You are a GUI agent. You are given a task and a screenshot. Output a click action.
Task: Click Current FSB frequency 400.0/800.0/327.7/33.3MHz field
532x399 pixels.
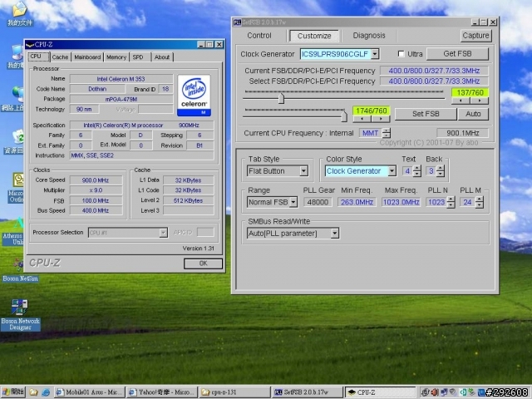coord(434,71)
